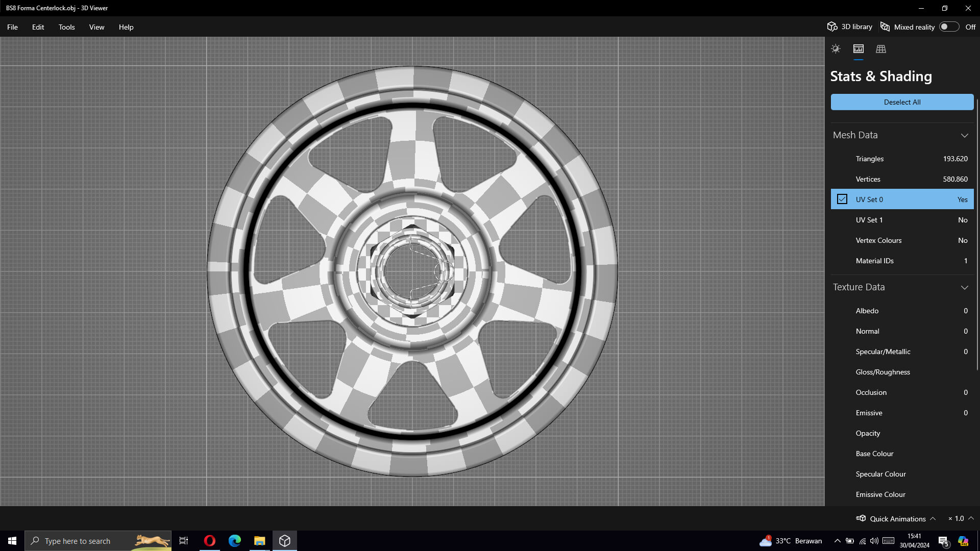980x551 pixels.
Task: Open the Tools menu
Action: coord(66,27)
